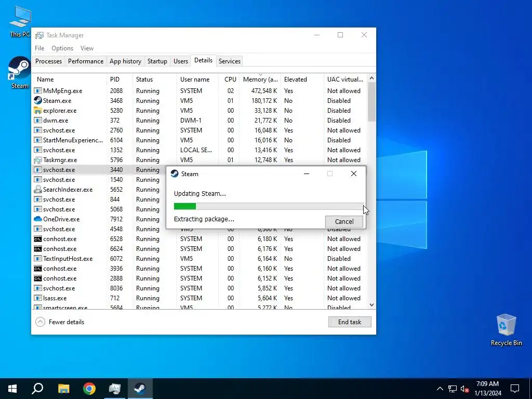Click Steam taskbar icon
532x399 pixels.
click(140, 389)
